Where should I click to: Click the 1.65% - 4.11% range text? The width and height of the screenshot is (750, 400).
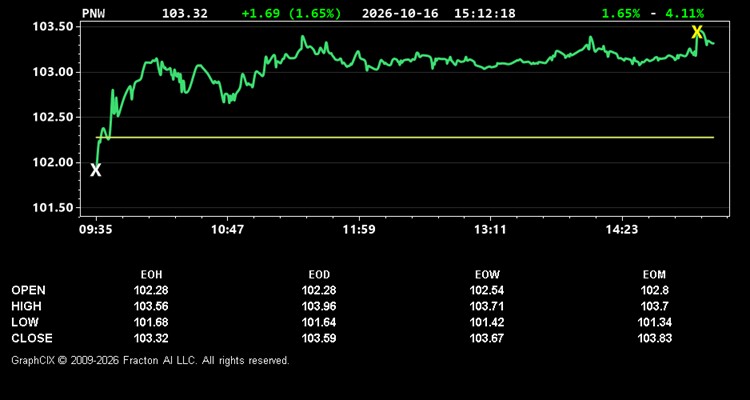[653, 13]
